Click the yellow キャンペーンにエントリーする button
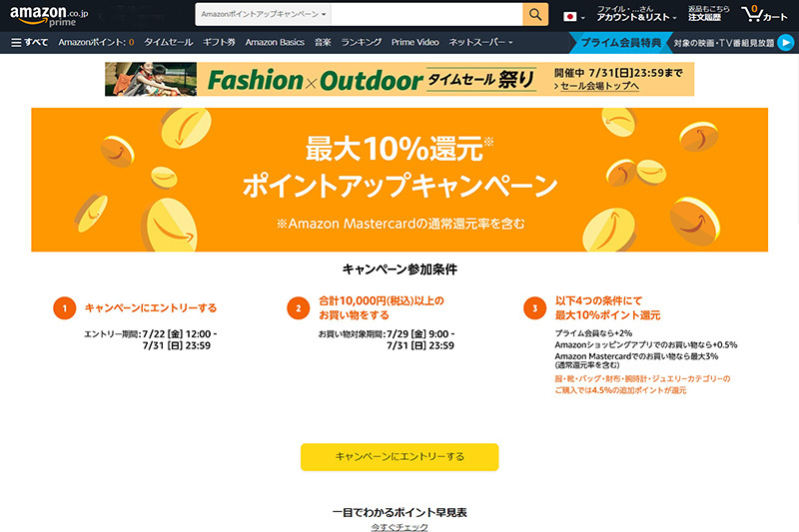This screenshot has height=532, width=799. [399, 457]
